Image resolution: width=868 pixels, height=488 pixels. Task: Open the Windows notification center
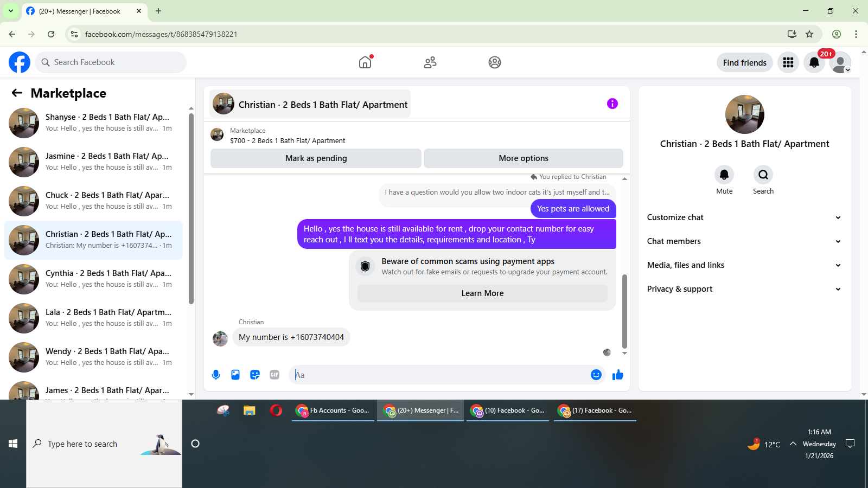(x=850, y=444)
